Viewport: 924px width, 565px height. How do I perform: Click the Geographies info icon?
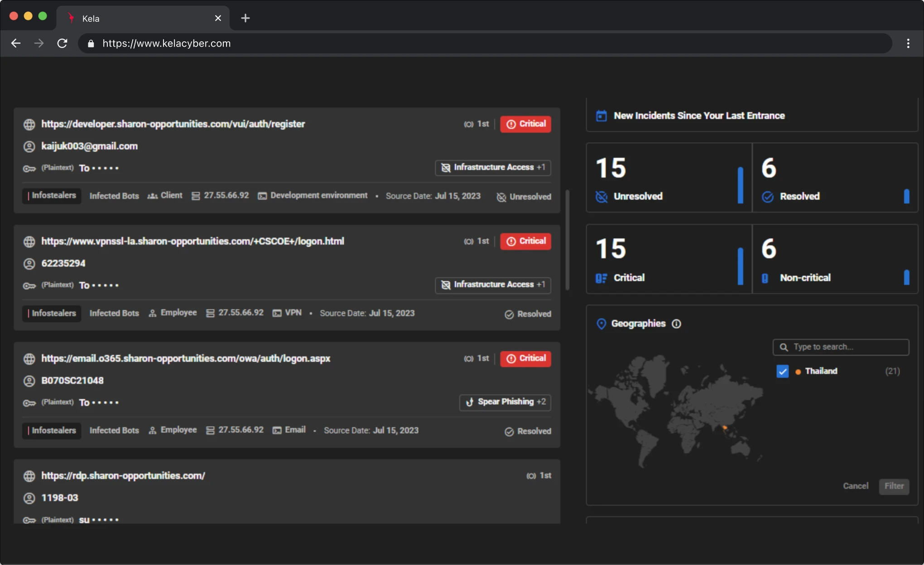click(676, 324)
